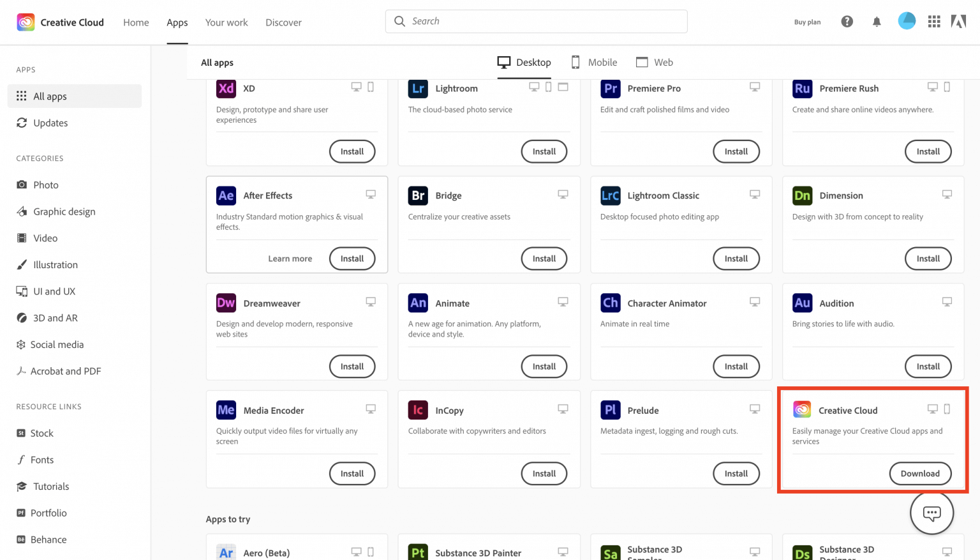
Task: Click the Dreamweaver app icon
Action: click(x=226, y=303)
